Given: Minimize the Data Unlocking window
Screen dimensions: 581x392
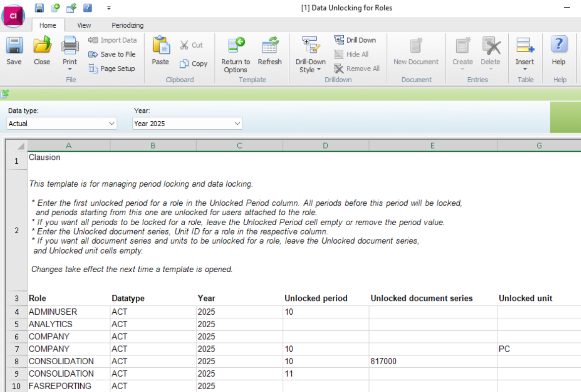Looking at the screenshot, I should pyautogui.click(x=567, y=8).
